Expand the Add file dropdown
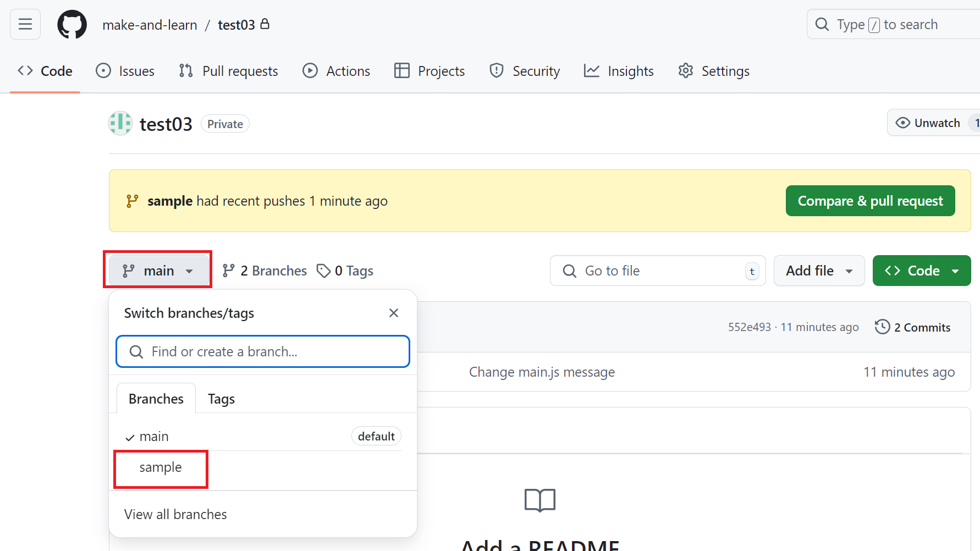The width and height of the screenshot is (980, 551). [x=819, y=271]
